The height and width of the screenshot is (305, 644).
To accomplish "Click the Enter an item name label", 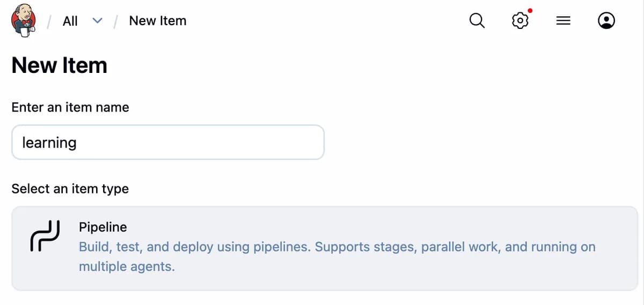I will coord(70,107).
